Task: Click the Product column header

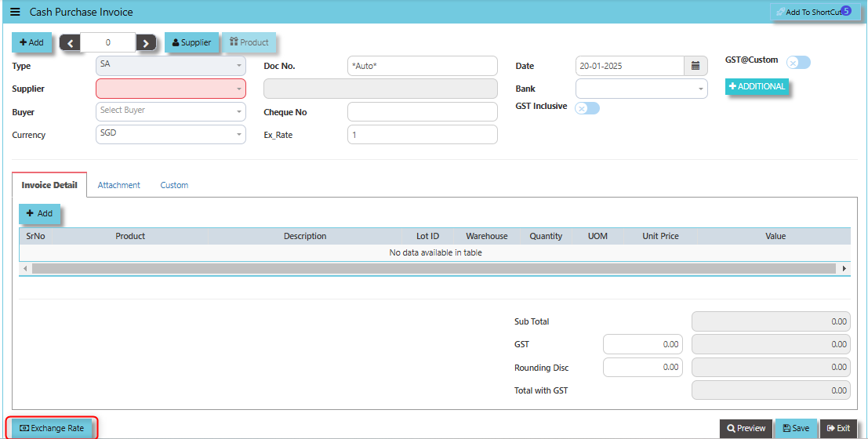Action: pos(130,236)
